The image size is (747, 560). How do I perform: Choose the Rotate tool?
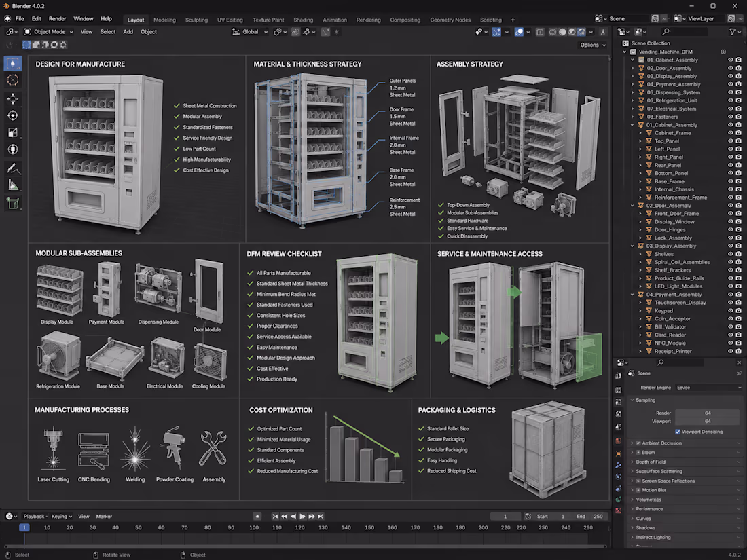pyautogui.click(x=13, y=115)
